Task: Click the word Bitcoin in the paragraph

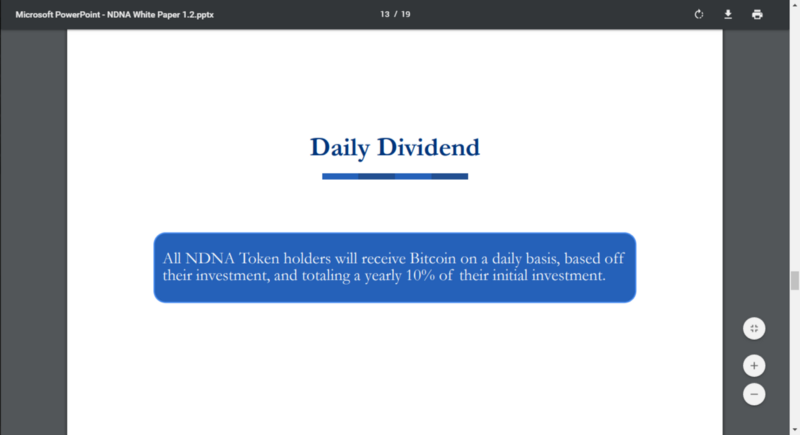Action: coord(433,258)
